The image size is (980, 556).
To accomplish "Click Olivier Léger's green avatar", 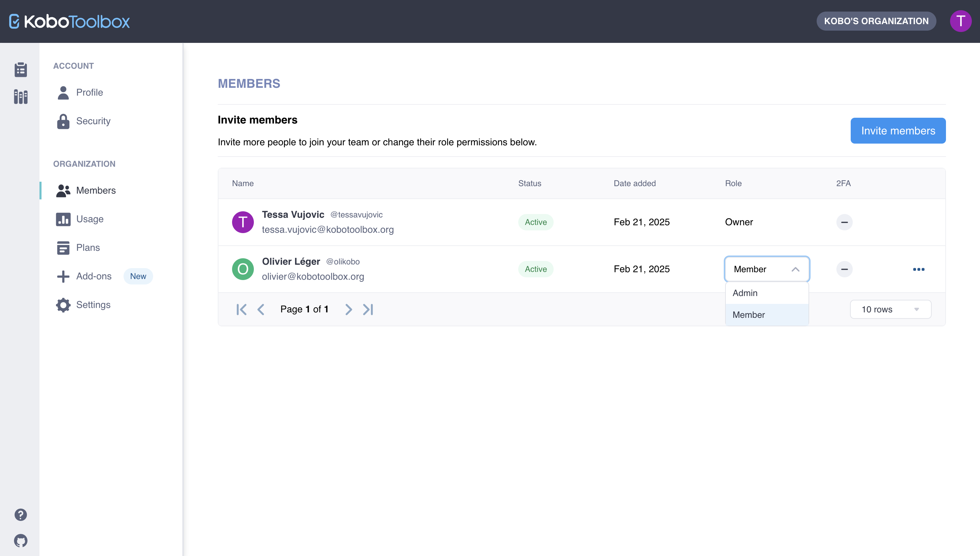I will pos(243,269).
